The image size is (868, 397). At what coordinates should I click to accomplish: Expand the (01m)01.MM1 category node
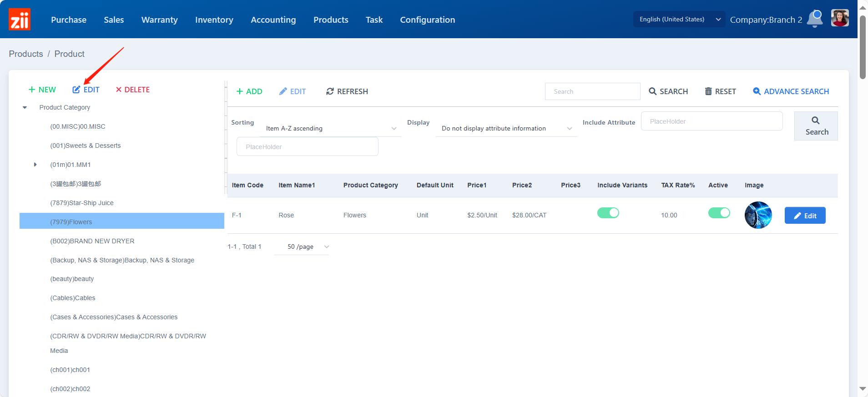pos(35,165)
